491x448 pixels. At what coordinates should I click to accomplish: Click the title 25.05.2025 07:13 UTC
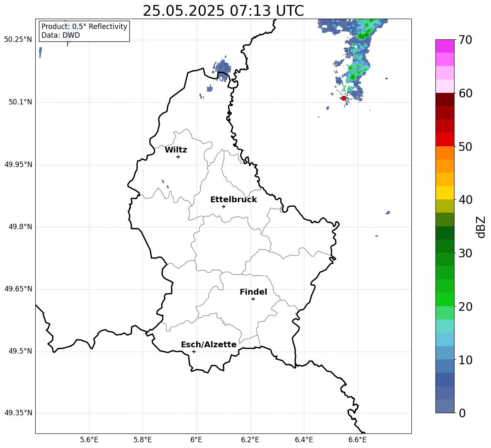(223, 11)
